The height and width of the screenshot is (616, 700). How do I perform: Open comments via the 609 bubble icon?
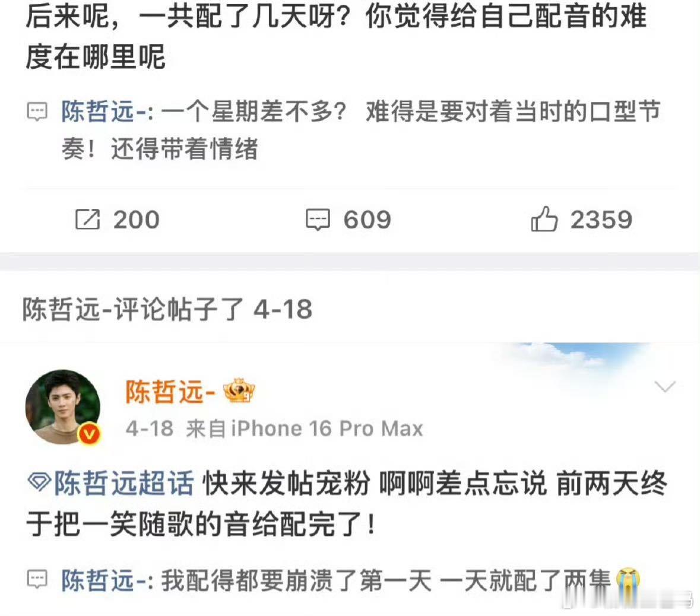(318, 220)
